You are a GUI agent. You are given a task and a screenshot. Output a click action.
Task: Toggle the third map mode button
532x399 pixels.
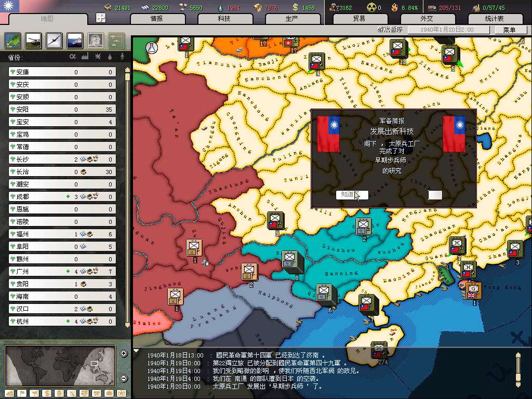click(35, 394)
